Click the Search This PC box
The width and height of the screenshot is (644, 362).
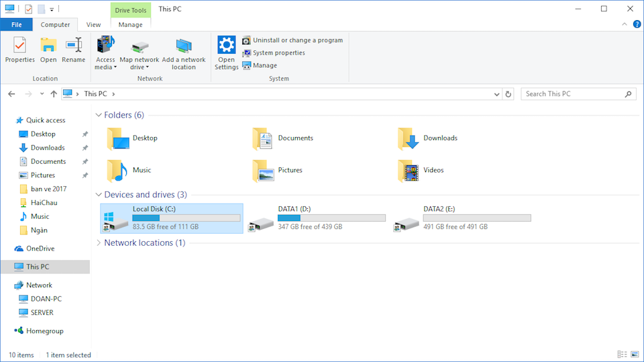[x=578, y=94]
